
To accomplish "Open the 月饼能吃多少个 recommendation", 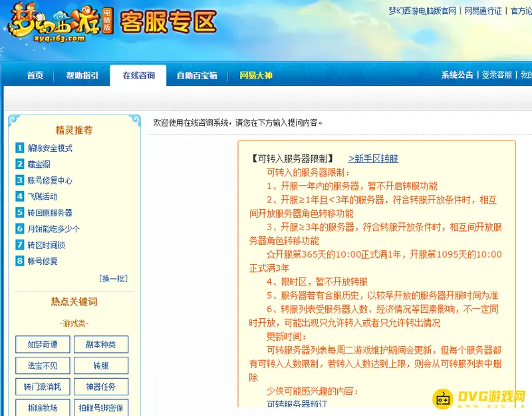I will tap(54, 229).
